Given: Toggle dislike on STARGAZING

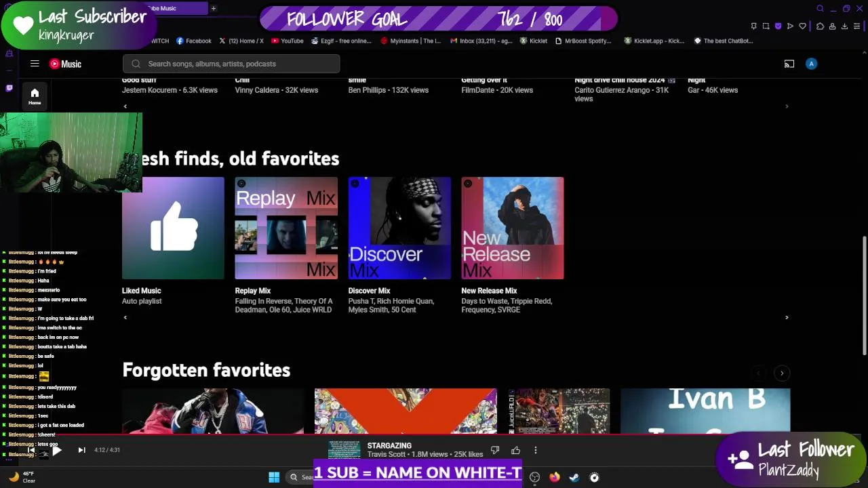Looking at the screenshot, I should point(495,450).
